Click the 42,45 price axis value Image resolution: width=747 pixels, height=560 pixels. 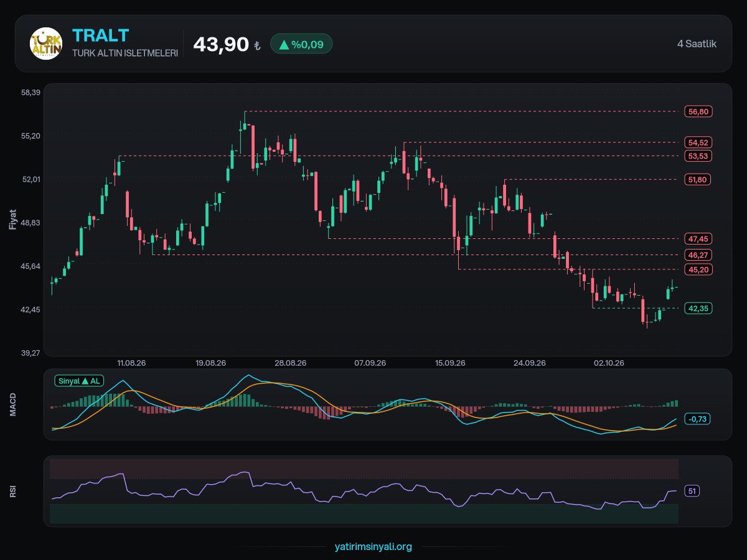[x=31, y=310]
